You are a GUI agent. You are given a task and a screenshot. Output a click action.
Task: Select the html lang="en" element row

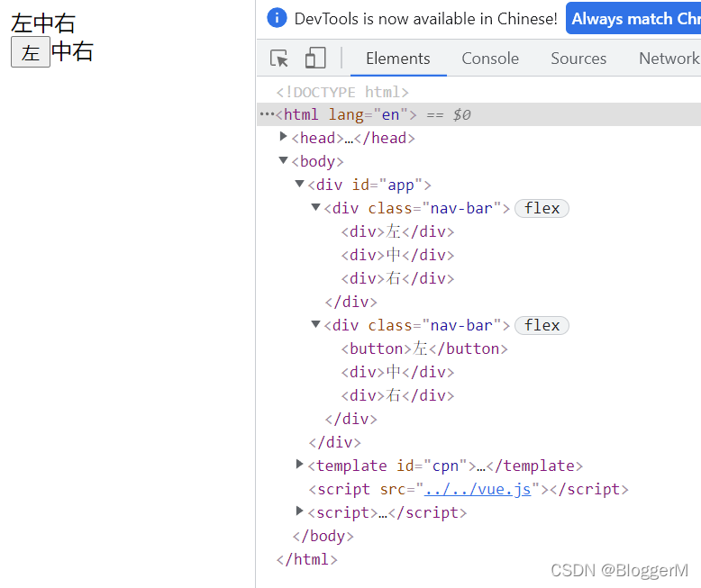[478, 114]
